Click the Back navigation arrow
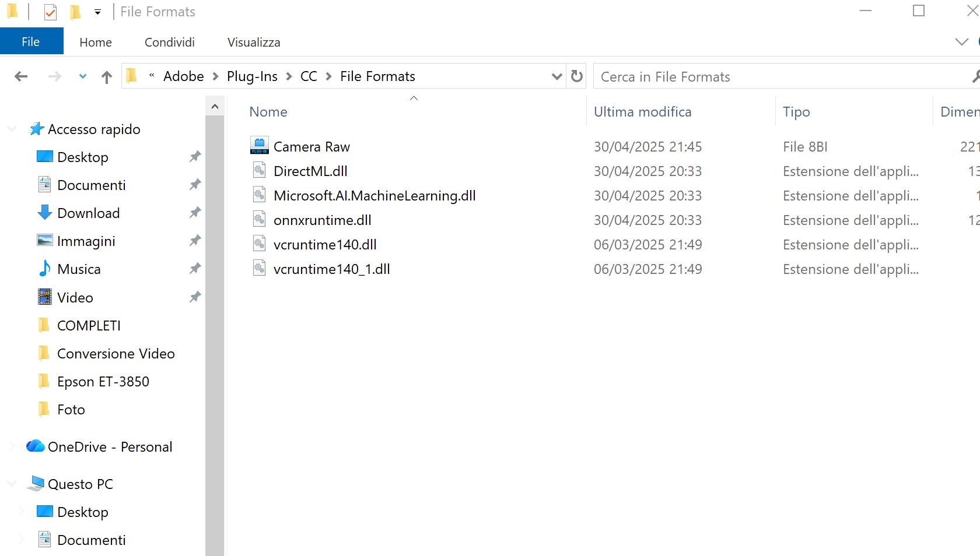 tap(21, 76)
